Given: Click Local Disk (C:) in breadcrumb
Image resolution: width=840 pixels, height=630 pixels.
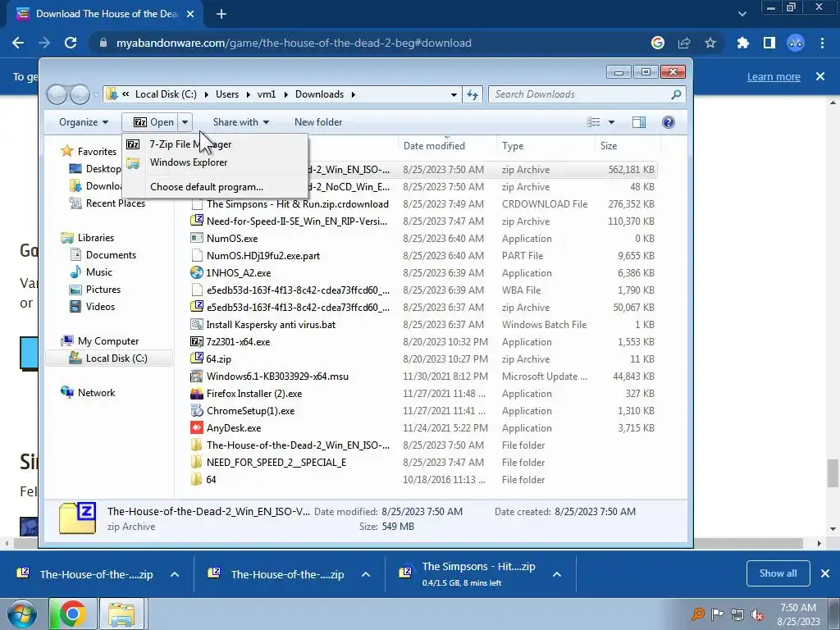Looking at the screenshot, I should [x=166, y=94].
